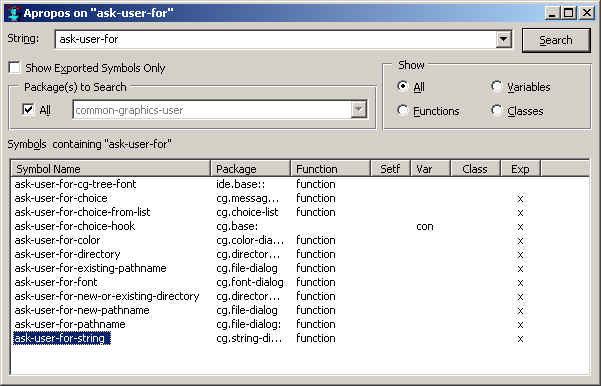Enable Show Exported Symbols Only checkbox
This screenshot has width=601, height=386.
click(x=15, y=68)
